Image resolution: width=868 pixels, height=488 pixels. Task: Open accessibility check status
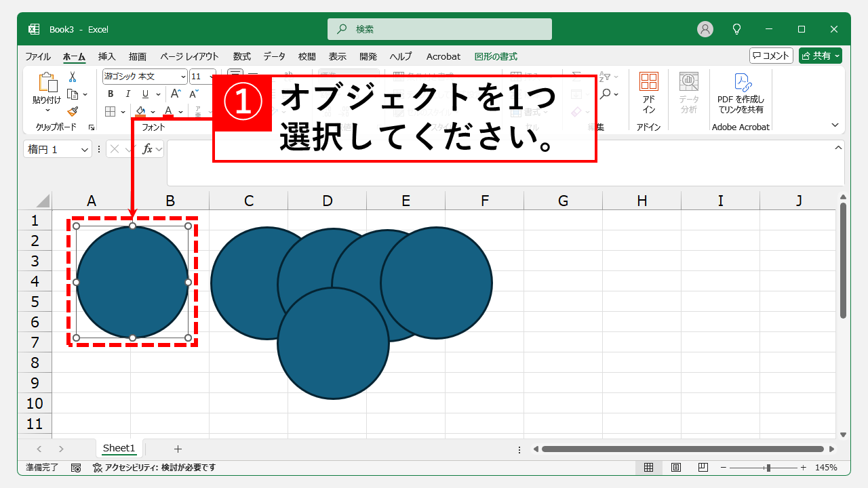[x=154, y=468]
